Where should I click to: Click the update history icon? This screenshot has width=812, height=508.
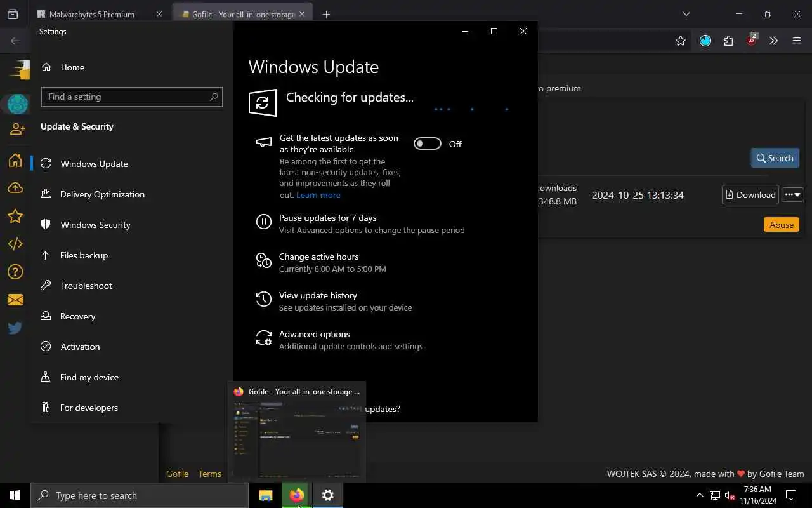pyautogui.click(x=263, y=299)
